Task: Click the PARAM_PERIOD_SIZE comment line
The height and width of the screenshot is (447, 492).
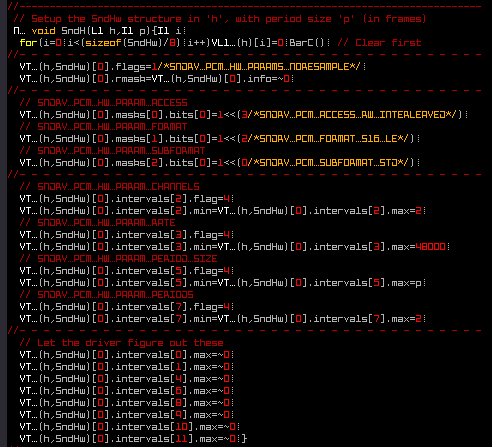Action: coord(118,259)
